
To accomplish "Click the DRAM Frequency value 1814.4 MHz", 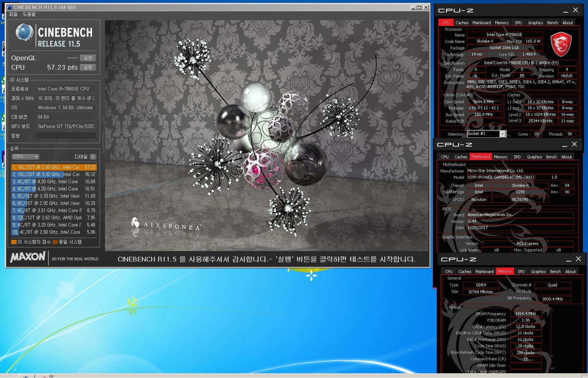I will point(526,313).
